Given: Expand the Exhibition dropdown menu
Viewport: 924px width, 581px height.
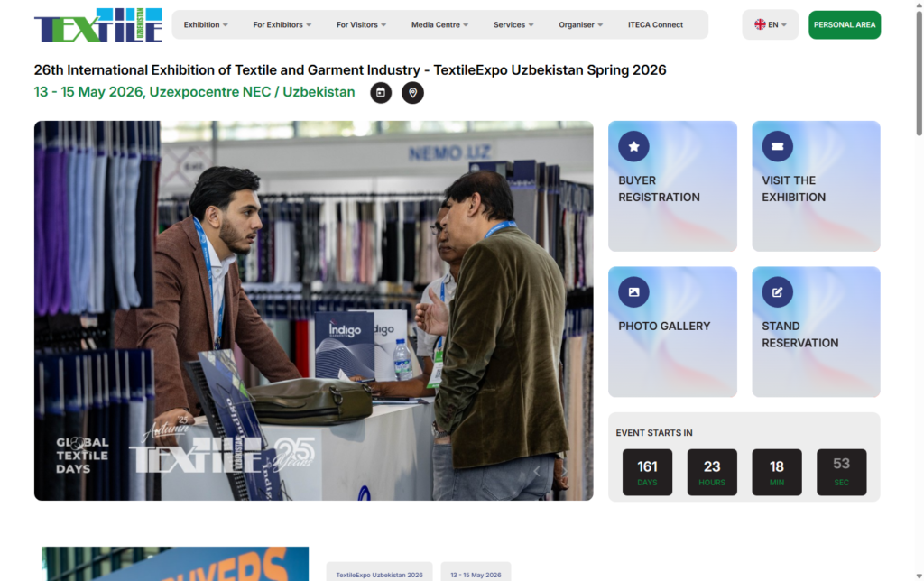Looking at the screenshot, I should [x=206, y=25].
